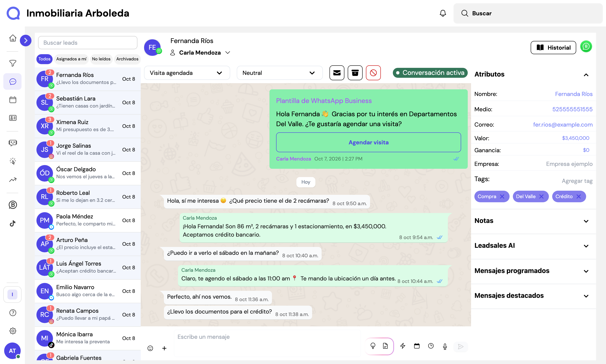Open calendar icon in message composer
This screenshot has width=606, height=364.
417,346
